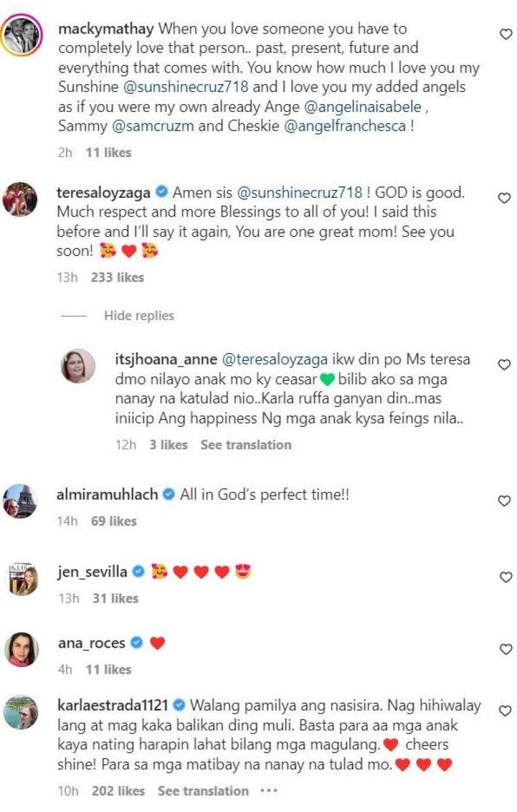Open almiramuhlach's username profile link
The height and width of the screenshot is (812, 517).
[x=108, y=495]
